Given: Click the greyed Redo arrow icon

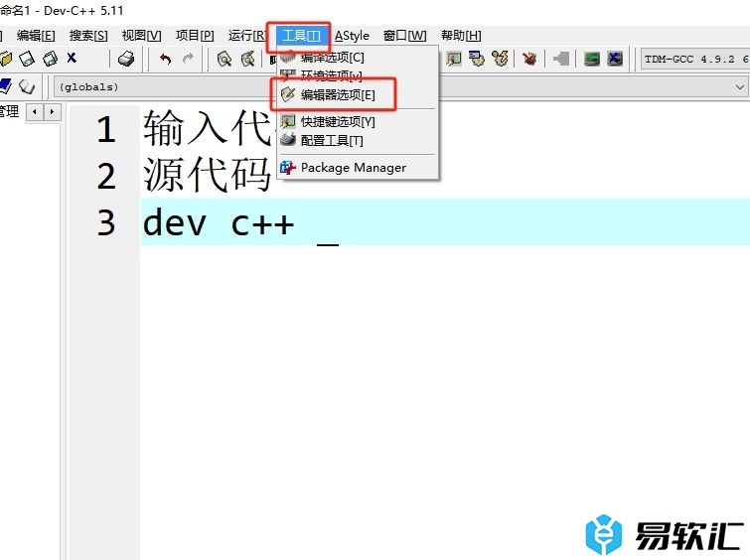Looking at the screenshot, I should tap(189, 59).
